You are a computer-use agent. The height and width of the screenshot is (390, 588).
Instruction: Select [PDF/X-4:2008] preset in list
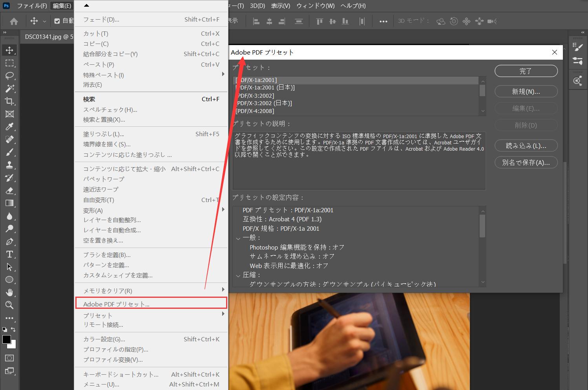pyautogui.click(x=356, y=111)
